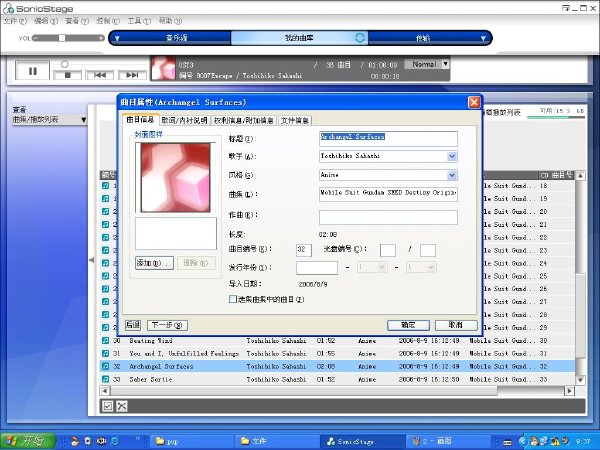600x450 pixels.
Task: Expand the artist combo Toshihiko Sahashi
Action: coord(452,156)
